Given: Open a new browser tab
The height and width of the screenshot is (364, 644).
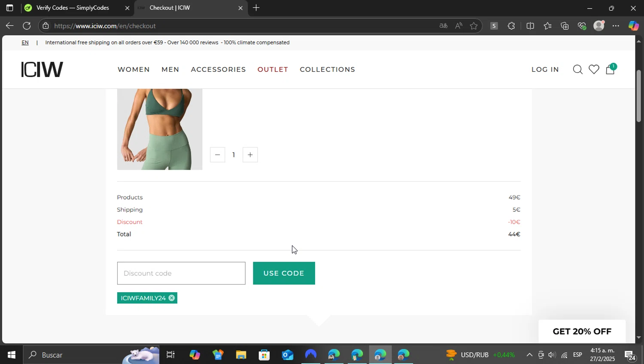Looking at the screenshot, I should tap(256, 8).
